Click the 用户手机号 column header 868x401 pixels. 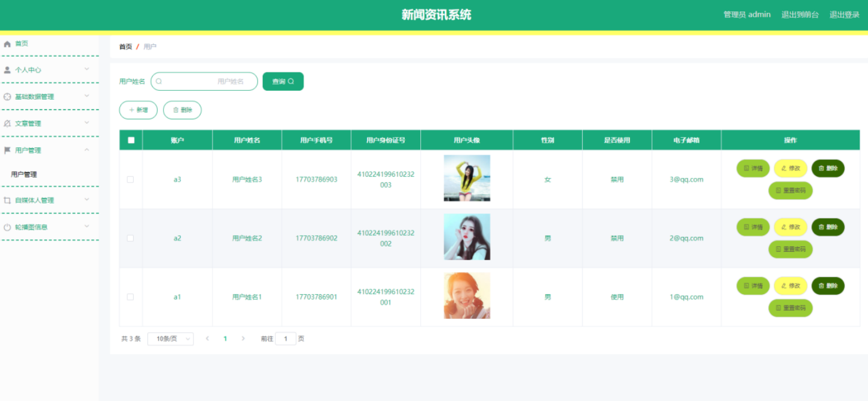tap(316, 140)
